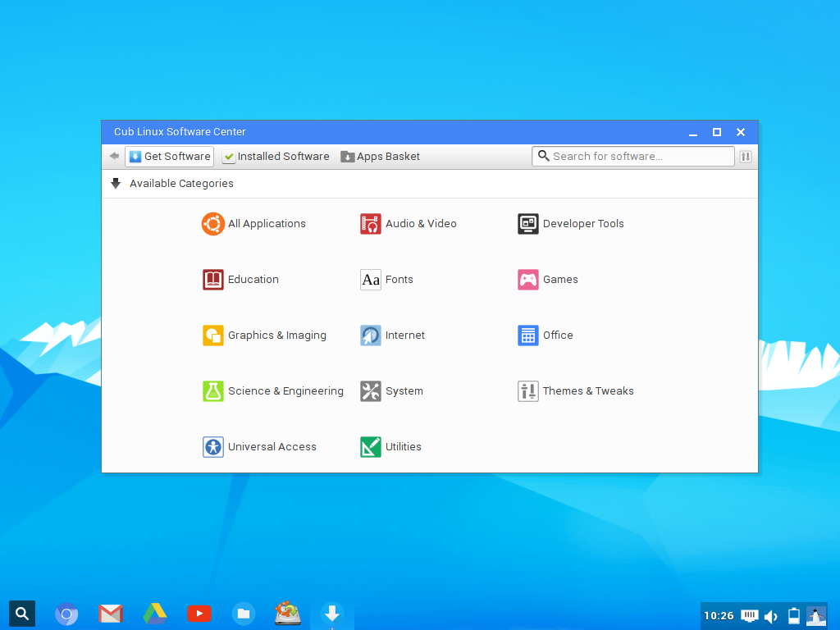Open the Games category icon
Screen dimensions: 840x630
pyautogui.click(x=527, y=280)
